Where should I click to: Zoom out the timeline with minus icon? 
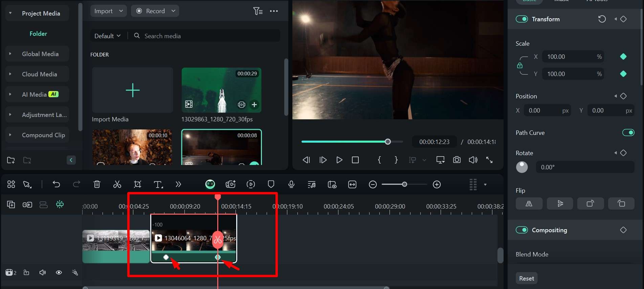pyautogui.click(x=373, y=185)
